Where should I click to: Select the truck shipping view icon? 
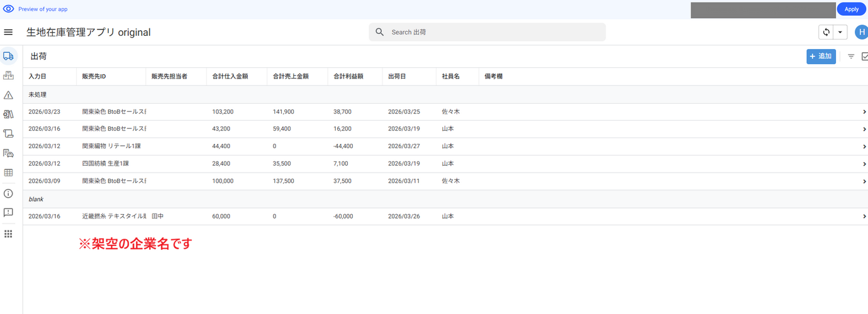click(x=8, y=57)
